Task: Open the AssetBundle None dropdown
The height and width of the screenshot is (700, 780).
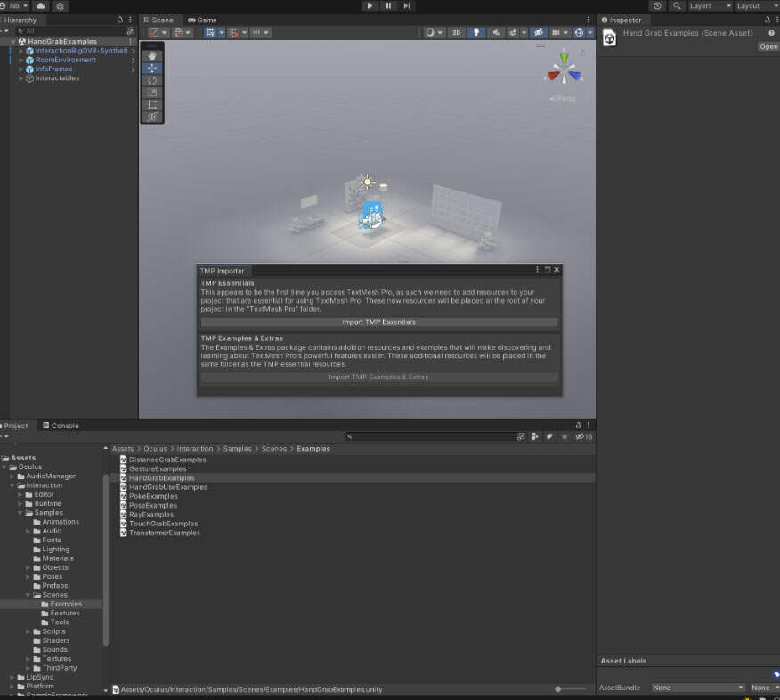Action: [697, 688]
